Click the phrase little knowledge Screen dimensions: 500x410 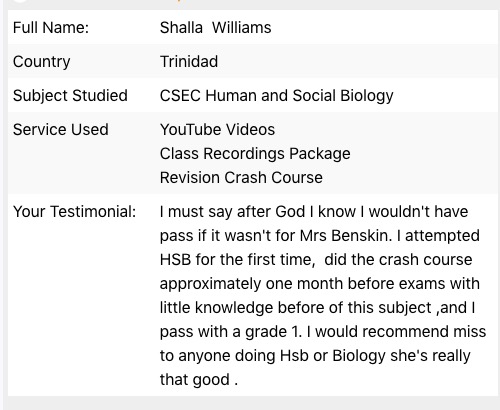[x=216, y=308]
